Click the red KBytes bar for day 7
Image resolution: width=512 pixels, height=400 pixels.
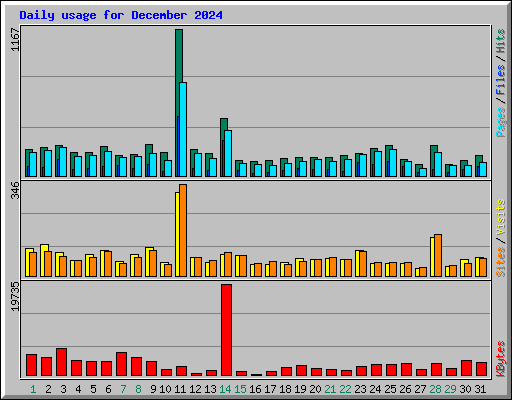coord(121,364)
